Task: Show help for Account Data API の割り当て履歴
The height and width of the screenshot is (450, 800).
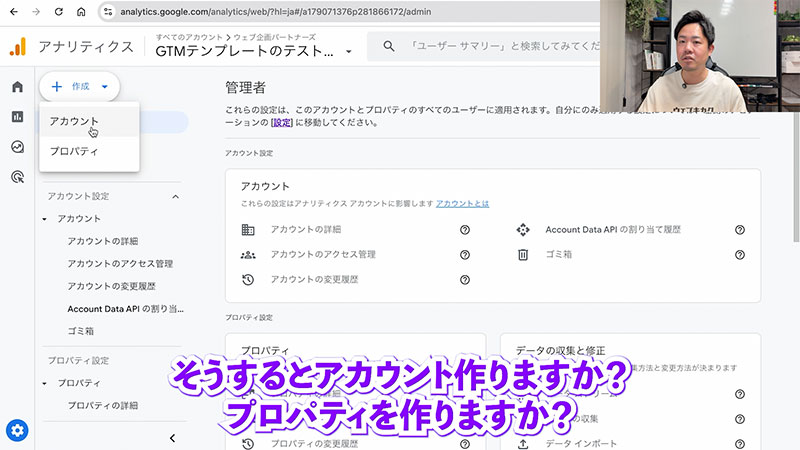Action: pos(740,230)
